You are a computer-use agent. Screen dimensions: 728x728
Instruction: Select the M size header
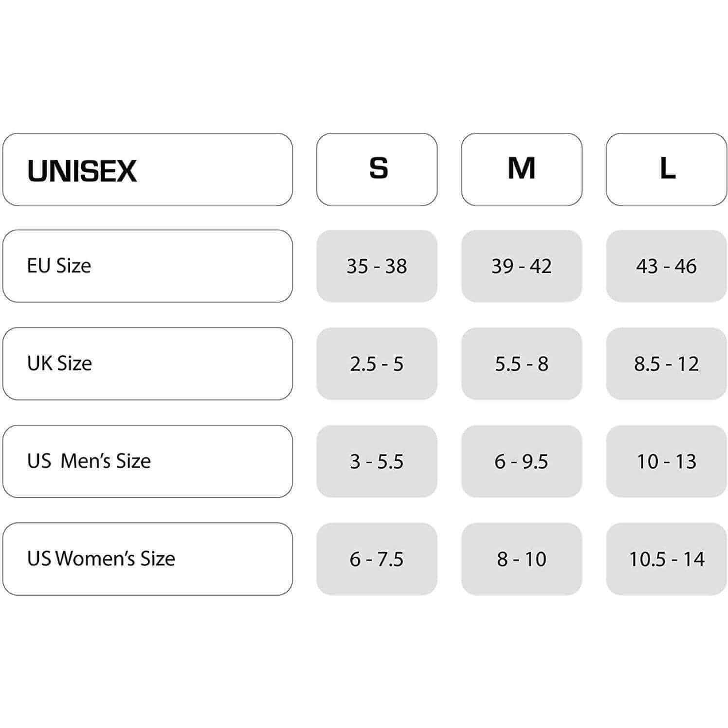click(x=521, y=169)
